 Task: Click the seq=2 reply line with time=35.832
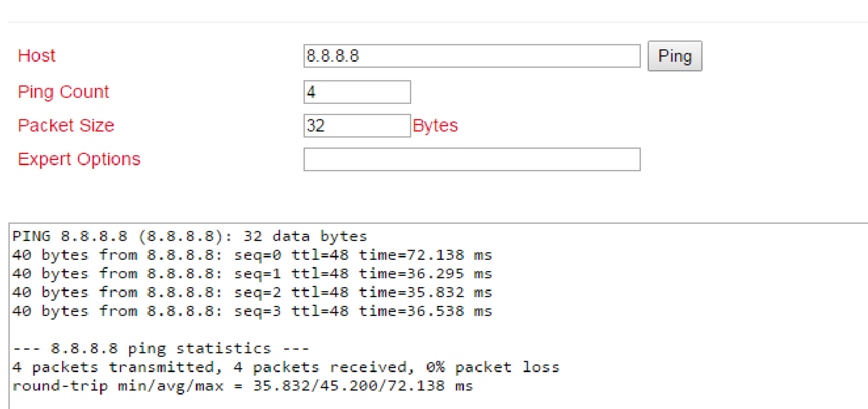[x=252, y=292]
